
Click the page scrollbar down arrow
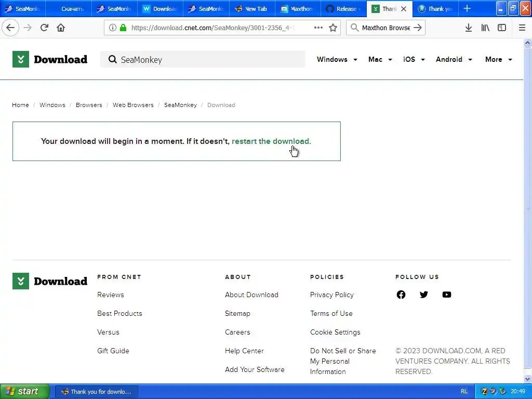click(527, 379)
